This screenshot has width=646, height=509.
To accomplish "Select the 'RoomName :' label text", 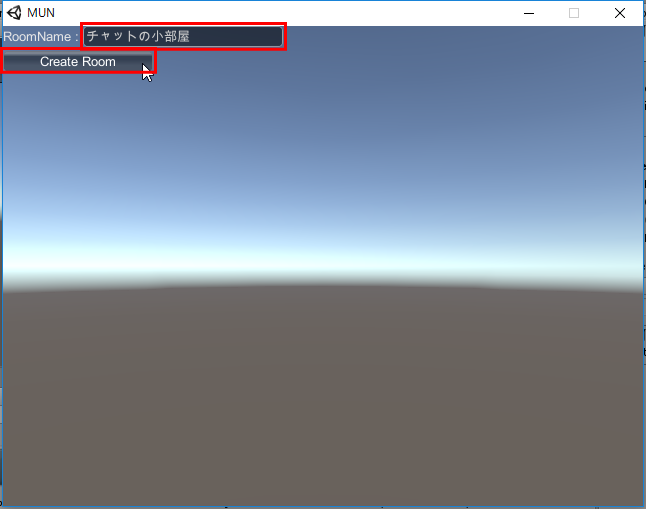I will [41, 37].
